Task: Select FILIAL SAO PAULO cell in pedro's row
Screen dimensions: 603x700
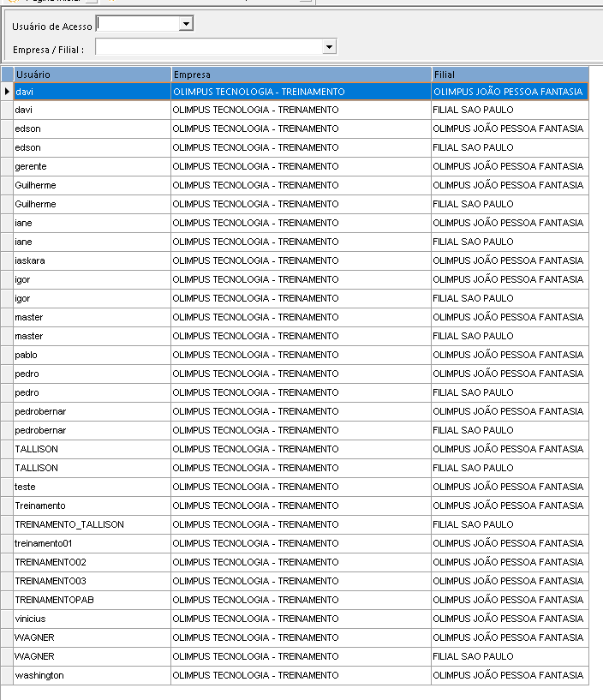Action: pos(510,392)
